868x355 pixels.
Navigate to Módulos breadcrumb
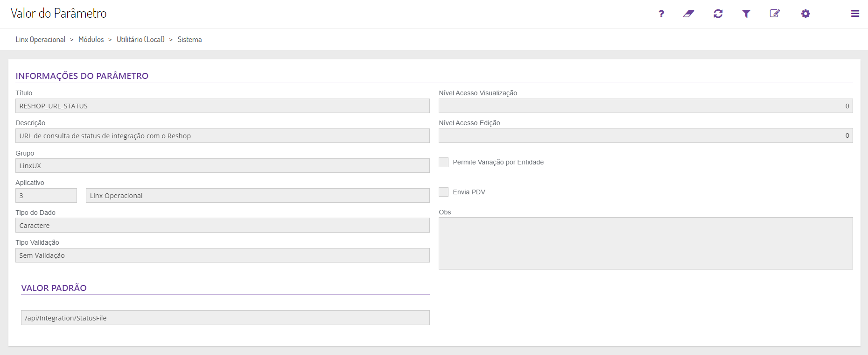coord(91,40)
